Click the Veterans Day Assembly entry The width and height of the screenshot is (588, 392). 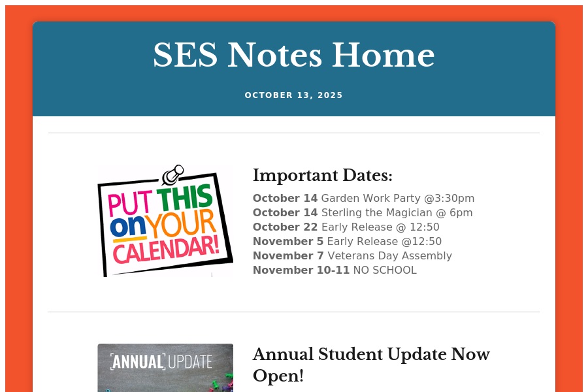pos(352,255)
